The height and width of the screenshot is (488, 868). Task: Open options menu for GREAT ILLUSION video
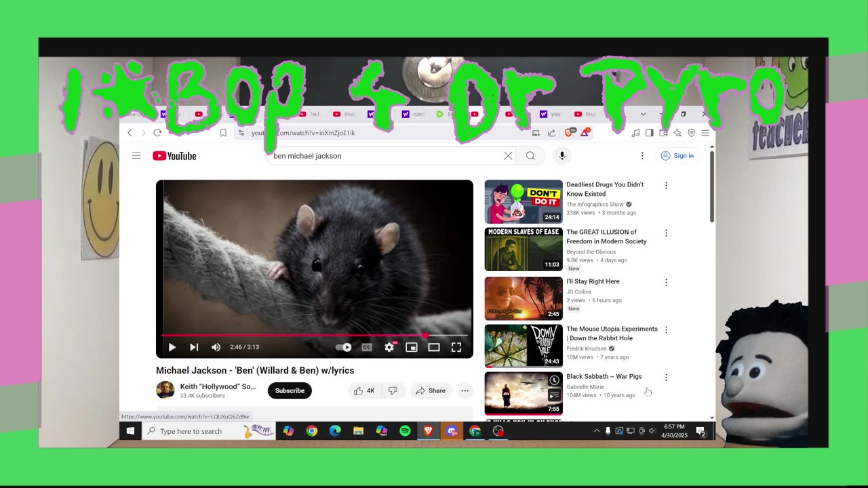point(666,232)
